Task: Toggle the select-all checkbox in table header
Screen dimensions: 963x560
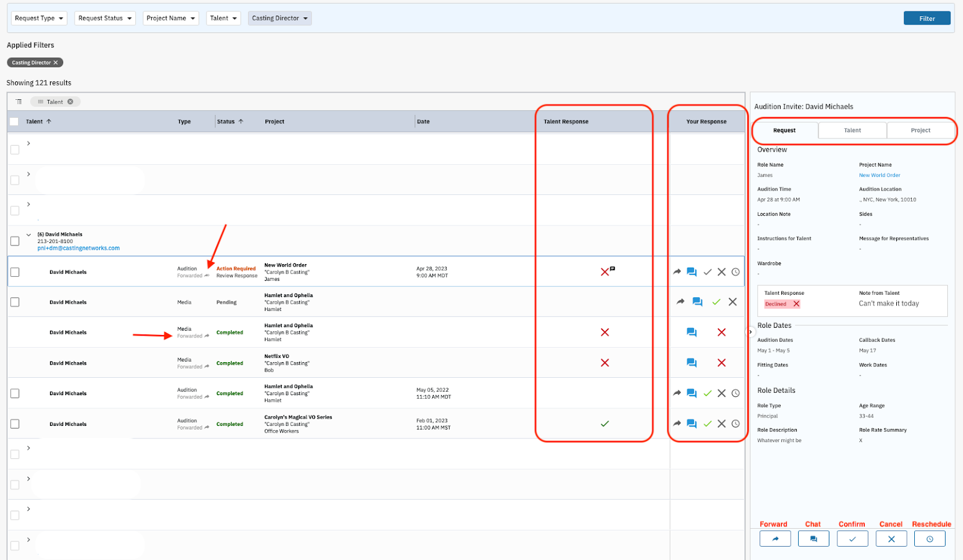Action: click(x=14, y=122)
